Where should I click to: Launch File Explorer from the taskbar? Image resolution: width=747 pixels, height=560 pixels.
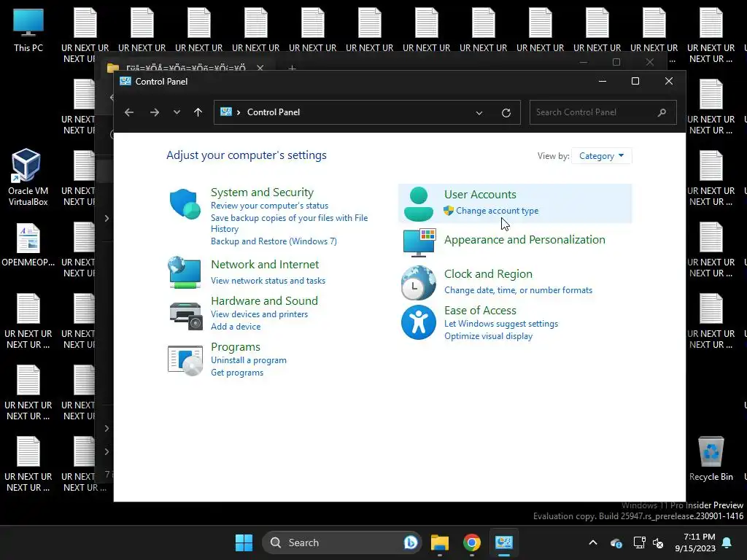(x=440, y=542)
